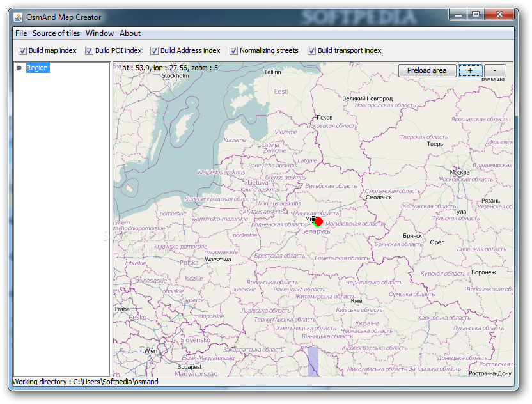
Task: Click the Region node bullet icon
Action: click(19, 68)
